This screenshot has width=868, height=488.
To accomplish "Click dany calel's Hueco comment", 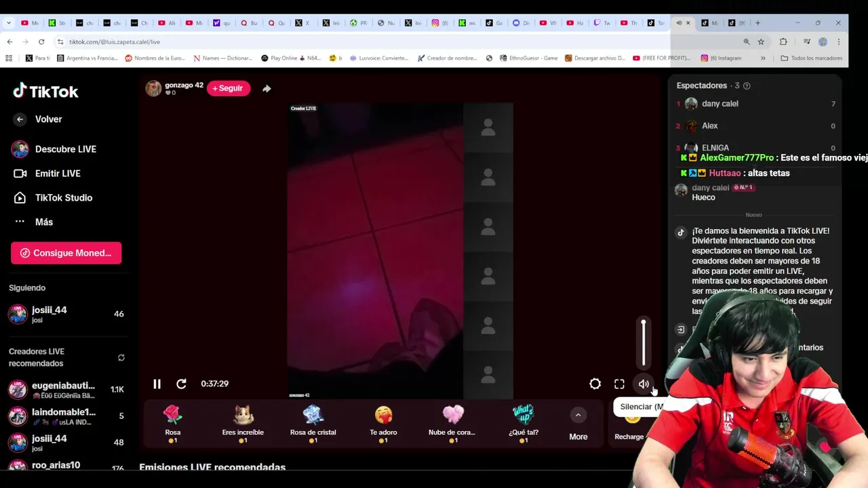I will tap(703, 197).
